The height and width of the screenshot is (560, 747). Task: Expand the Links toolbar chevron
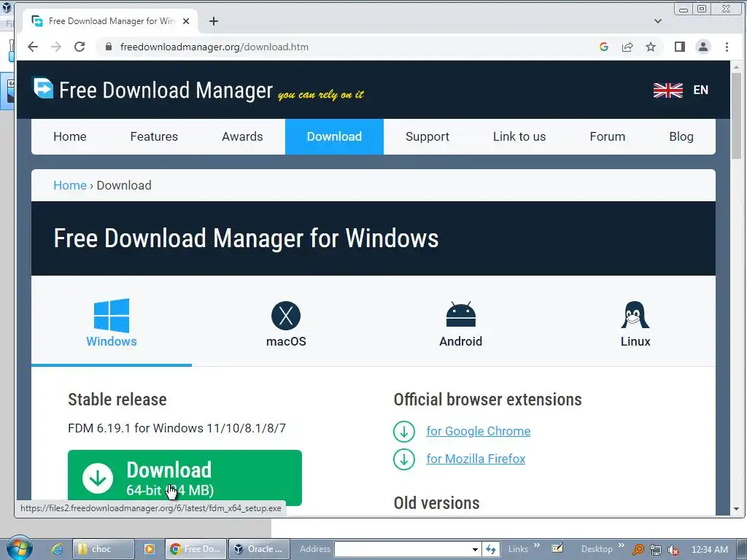[537, 545]
